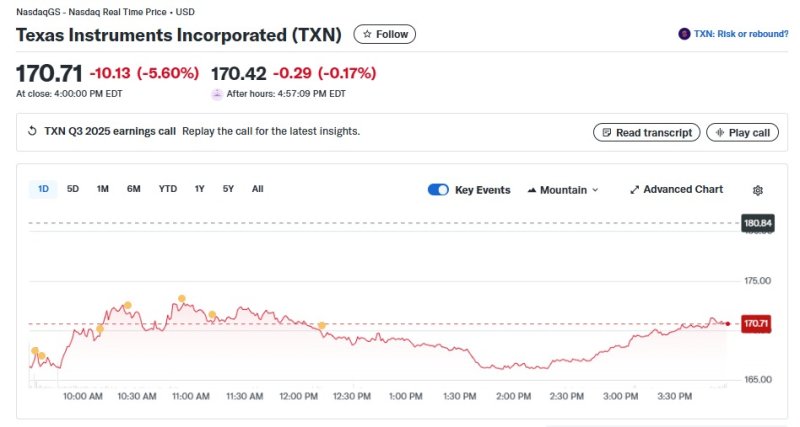Viewport: 800px width, 427px height.
Task: Click the Follow star button
Action: coord(385,34)
